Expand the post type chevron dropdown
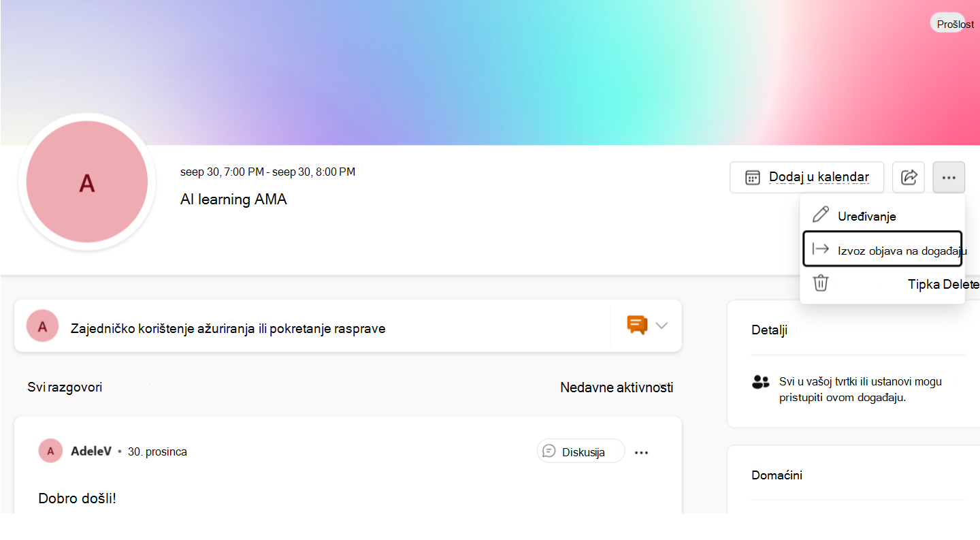Viewport: 980px width, 540px height. tap(661, 325)
